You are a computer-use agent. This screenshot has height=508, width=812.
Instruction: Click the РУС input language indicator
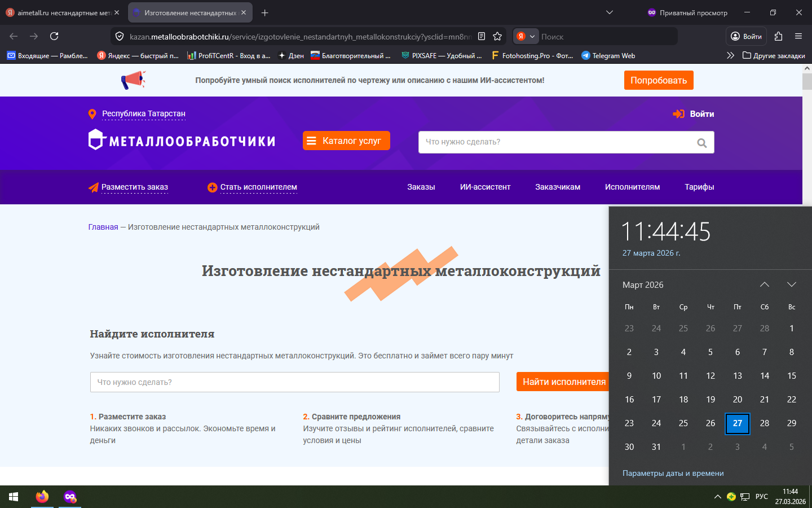[762, 497]
